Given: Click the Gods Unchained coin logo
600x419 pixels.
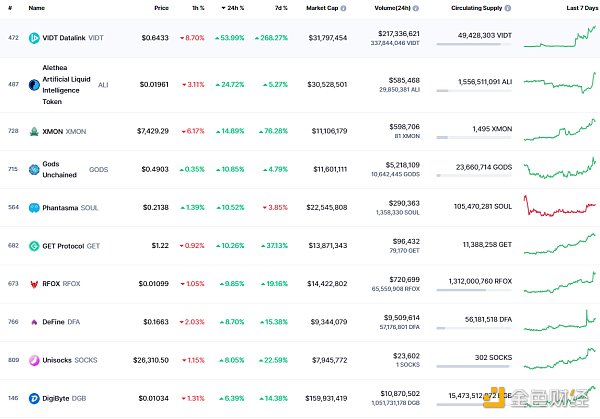Looking at the screenshot, I should pyautogui.click(x=35, y=170).
